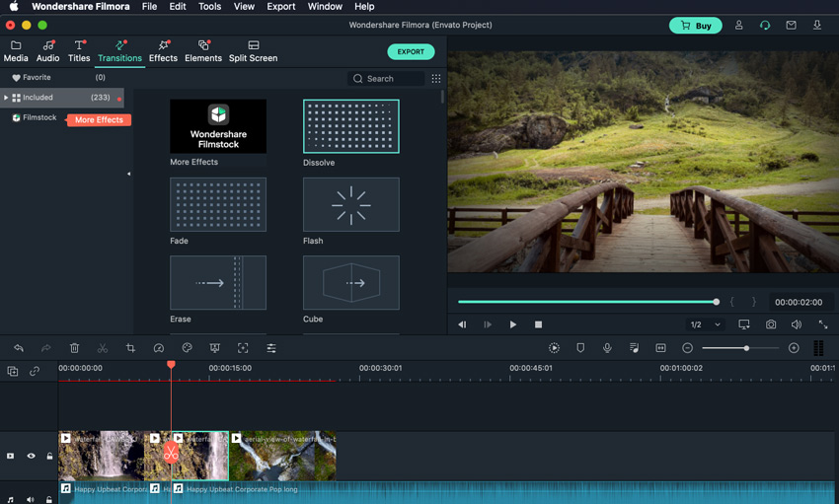The width and height of the screenshot is (839, 504).
Task: Open the Green Screen tool icon
Action: [214, 348]
